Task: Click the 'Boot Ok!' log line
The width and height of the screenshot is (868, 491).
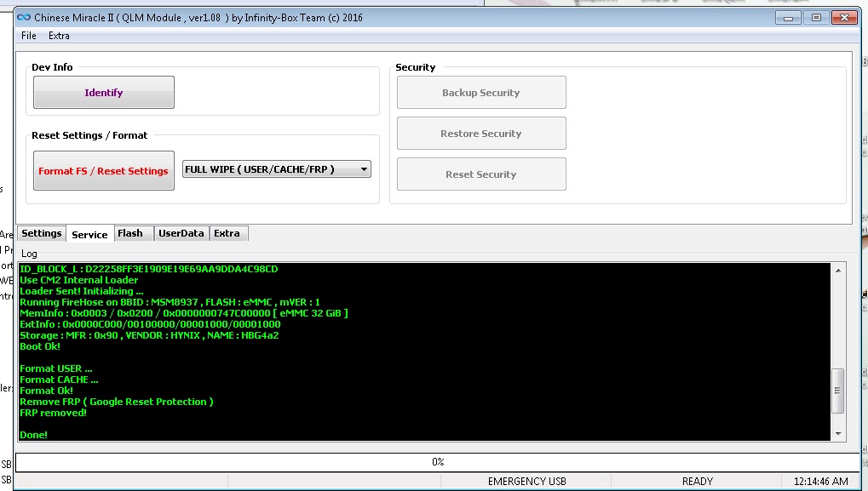Action: pyautogui.click(x=40, y=346)
